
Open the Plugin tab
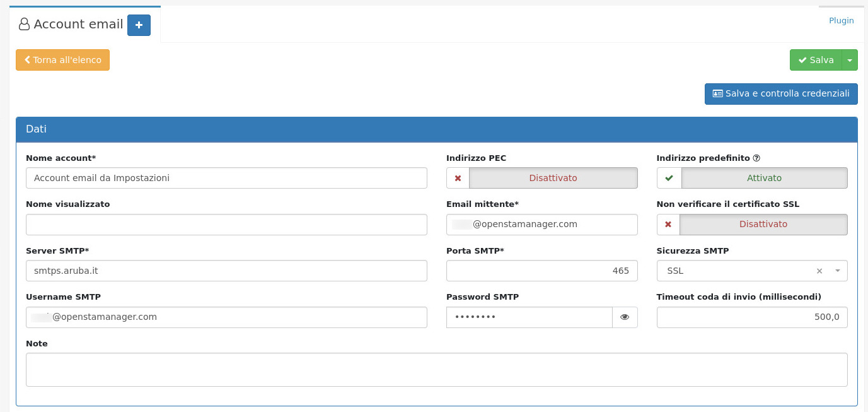841,21
